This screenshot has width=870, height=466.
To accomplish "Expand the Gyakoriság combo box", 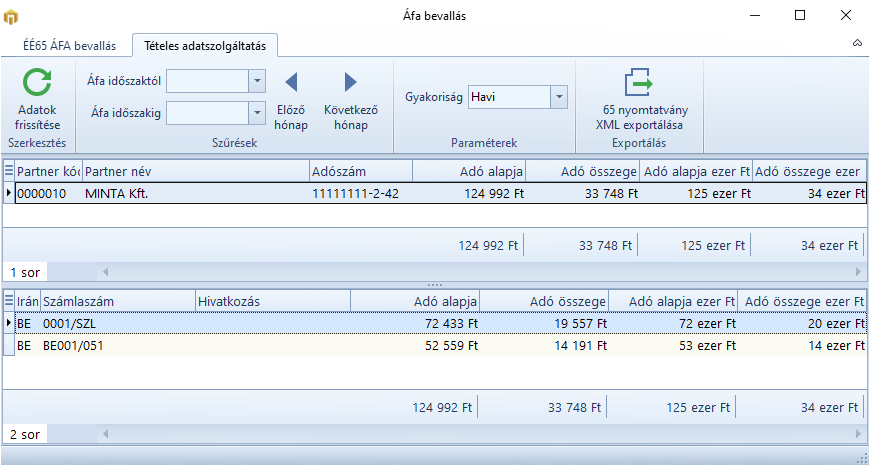I will coord(559,97).
